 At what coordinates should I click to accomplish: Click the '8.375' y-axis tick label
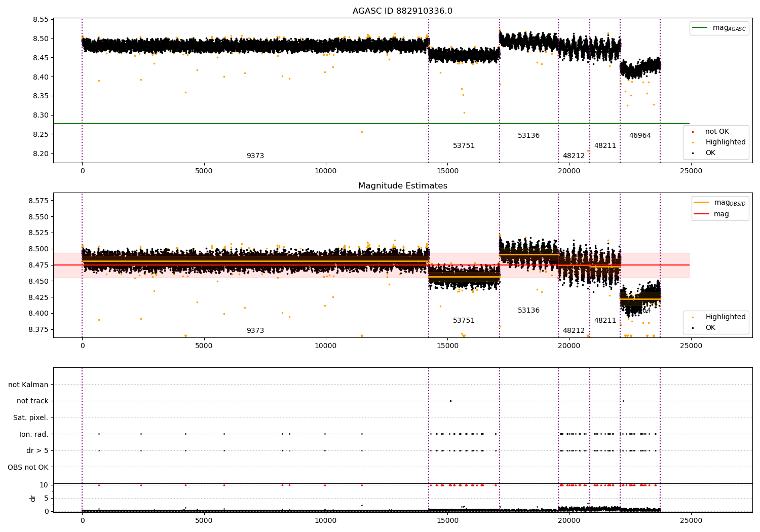39,329
